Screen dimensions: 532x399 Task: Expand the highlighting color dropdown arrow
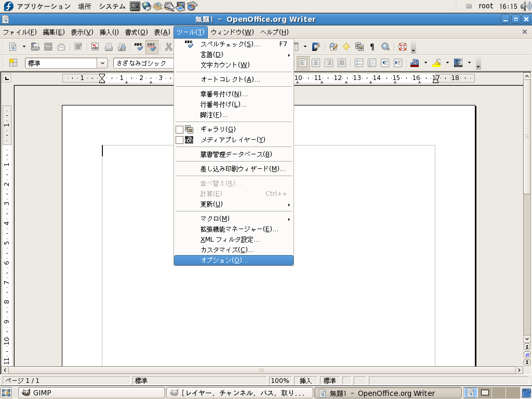(447, 63)
